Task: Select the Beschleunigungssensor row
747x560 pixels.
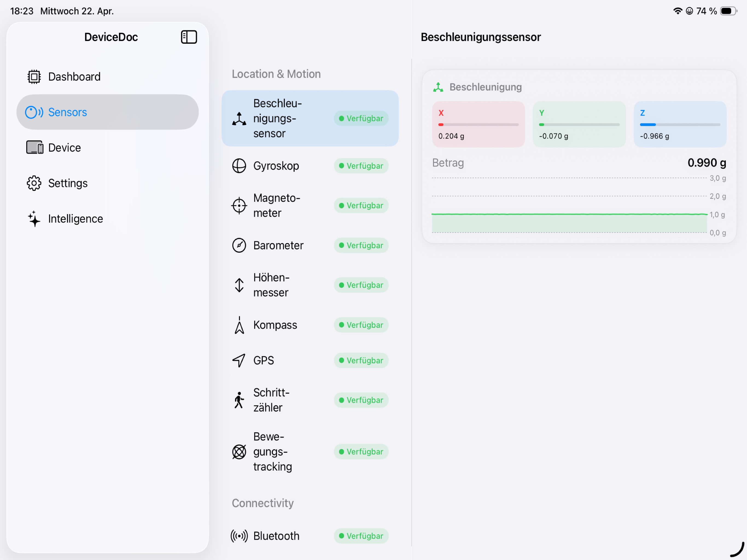Action: 310,118
